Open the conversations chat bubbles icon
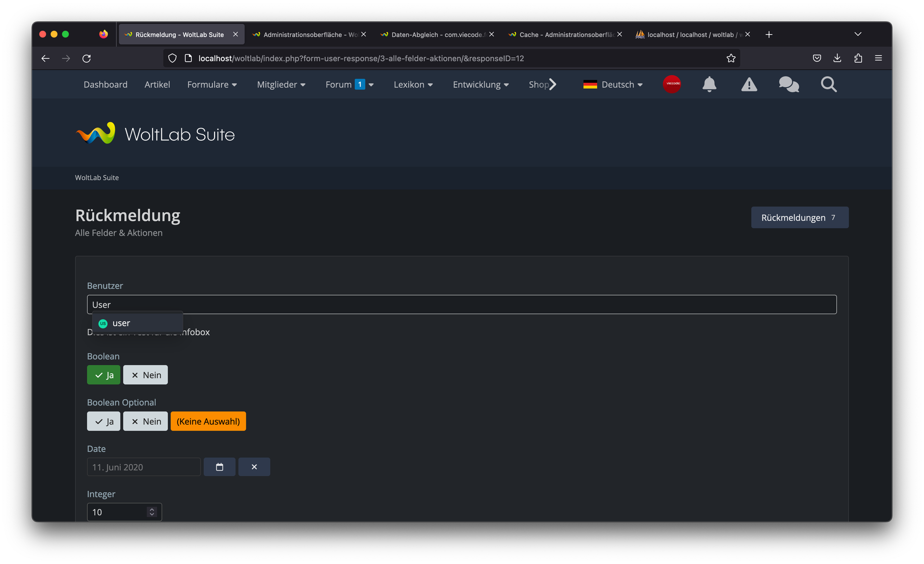Image resolution: width=924 pixels, height=564 pixels. tap(789, 85)
